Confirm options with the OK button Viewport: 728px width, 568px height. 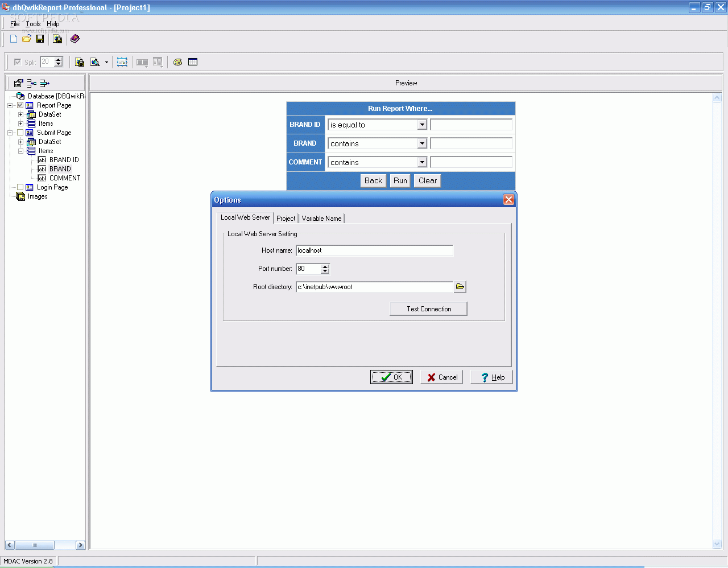click(391, 377)
